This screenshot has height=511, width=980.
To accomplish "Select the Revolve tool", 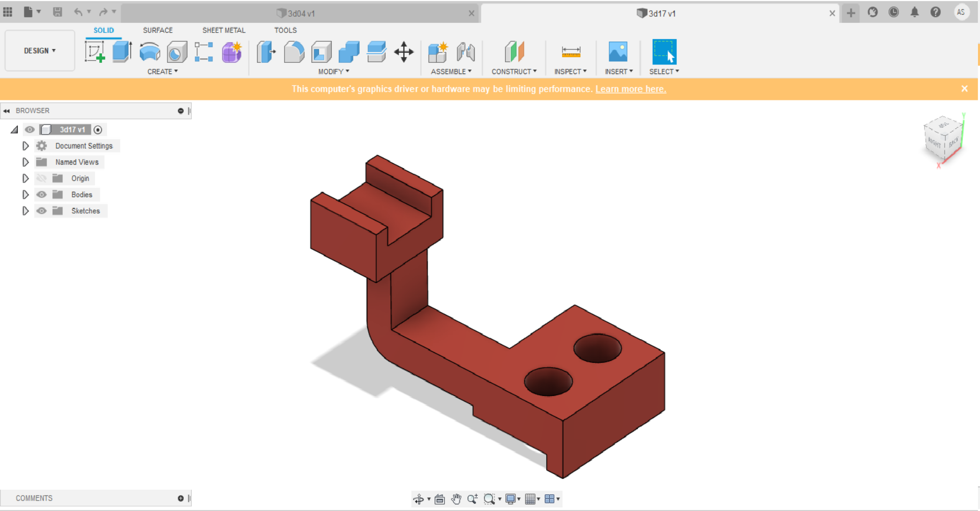I will click(x=149, y=52).
